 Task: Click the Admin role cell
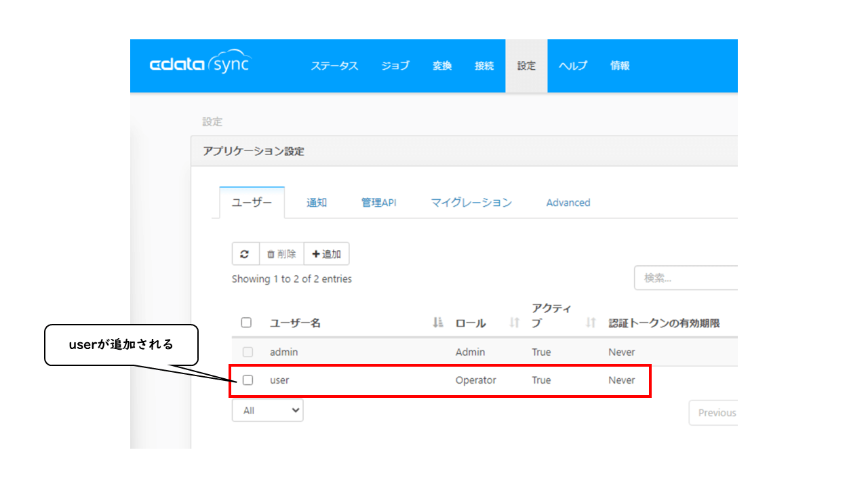470,352
